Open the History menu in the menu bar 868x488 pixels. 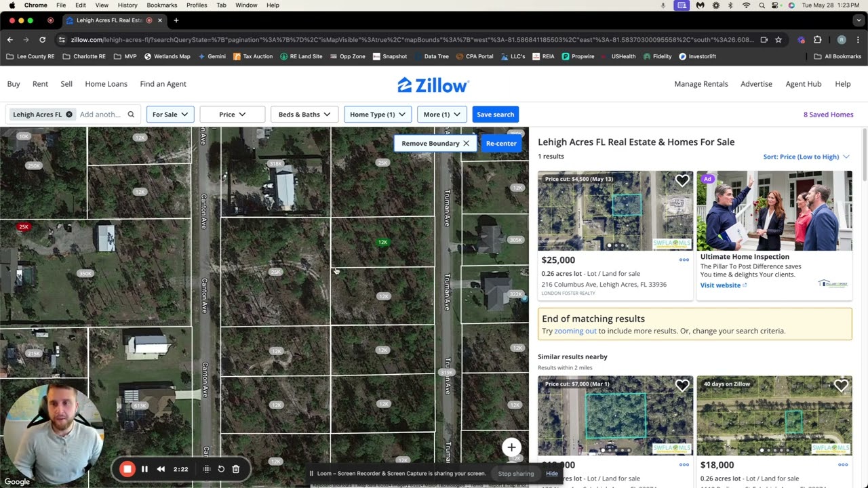(127, 5)
